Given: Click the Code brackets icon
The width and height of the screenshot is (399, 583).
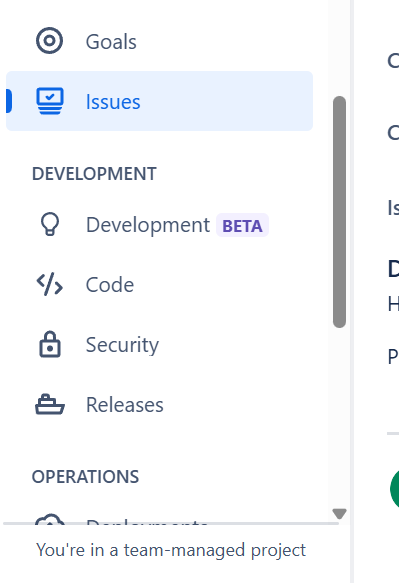Looking at the screenshot, I should pyautogui.click(x=50, y=284).
